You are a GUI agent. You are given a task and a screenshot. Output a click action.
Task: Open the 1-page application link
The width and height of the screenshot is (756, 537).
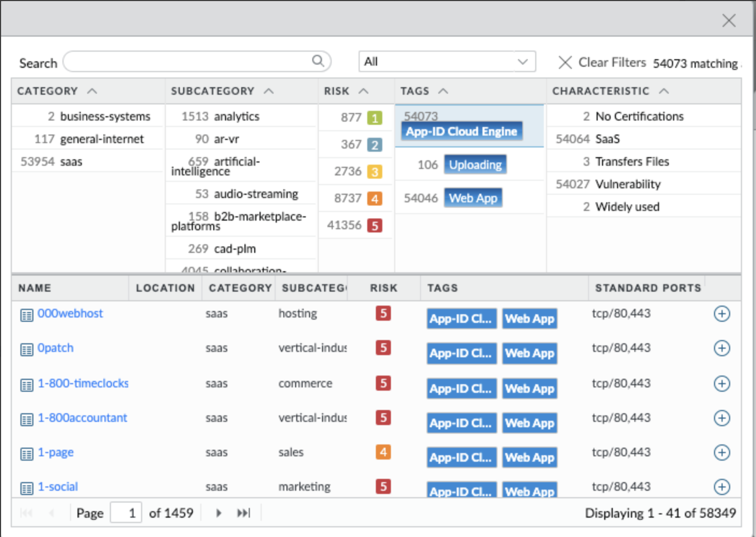55,452
